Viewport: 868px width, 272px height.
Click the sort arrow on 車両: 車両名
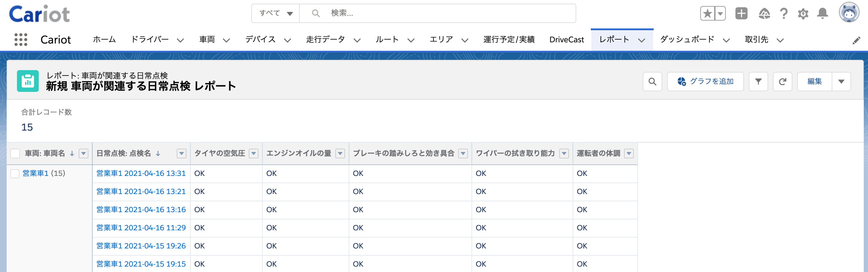click(72, 154)
